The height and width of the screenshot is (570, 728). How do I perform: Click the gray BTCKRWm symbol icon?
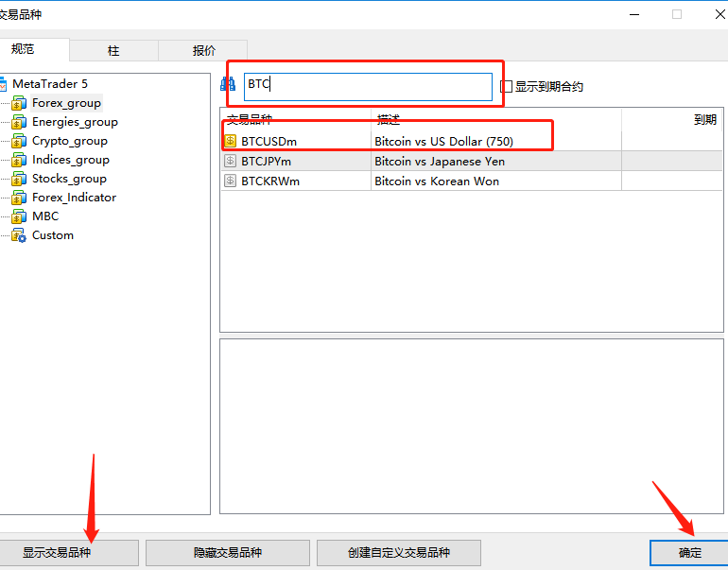click(231, 181)
